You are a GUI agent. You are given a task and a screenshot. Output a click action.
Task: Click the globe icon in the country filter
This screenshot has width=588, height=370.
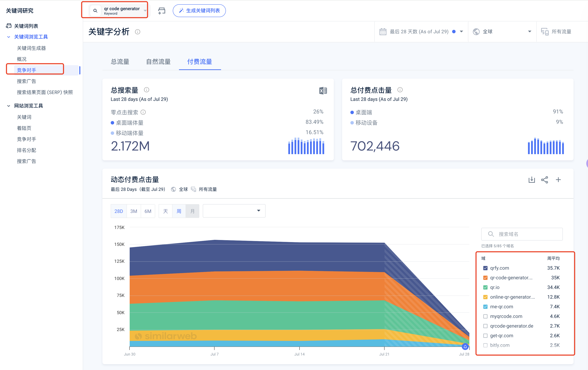476,32
